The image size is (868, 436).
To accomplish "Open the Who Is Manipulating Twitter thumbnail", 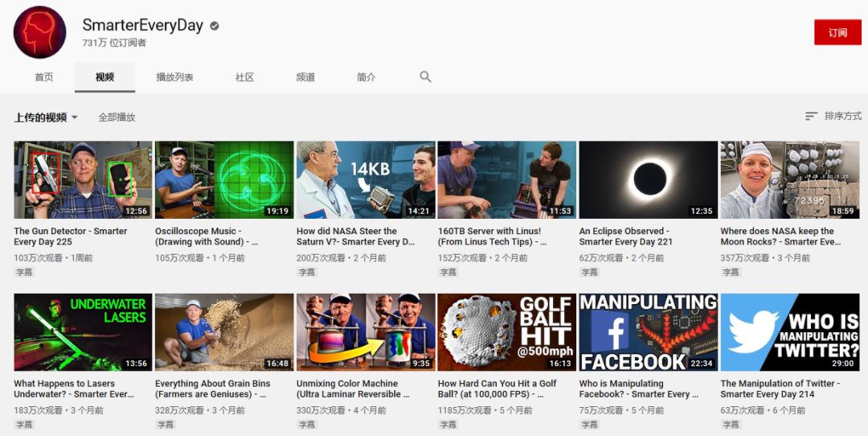I will 789,332.
